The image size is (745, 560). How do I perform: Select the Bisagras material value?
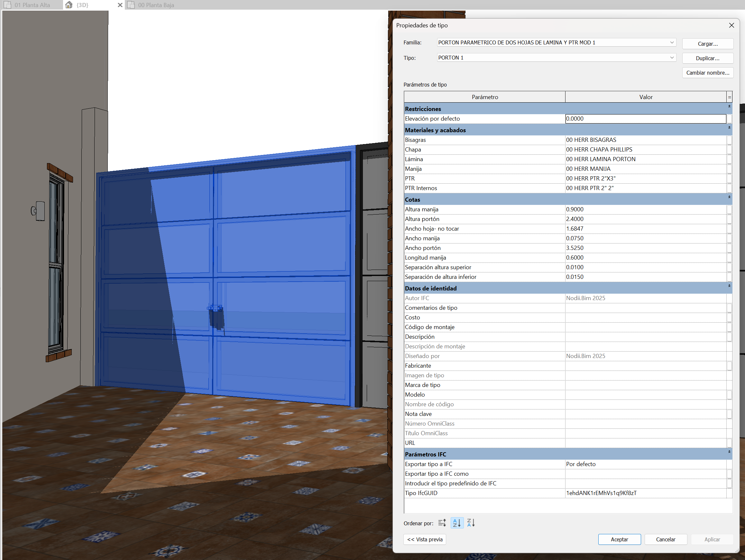tap(646, 140)
